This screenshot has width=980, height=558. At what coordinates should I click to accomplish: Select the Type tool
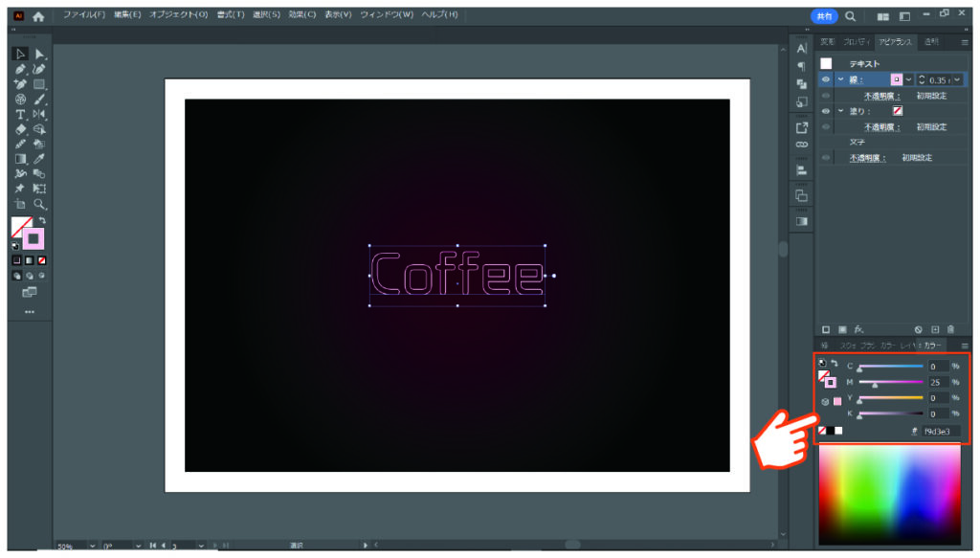pos(20,114)
